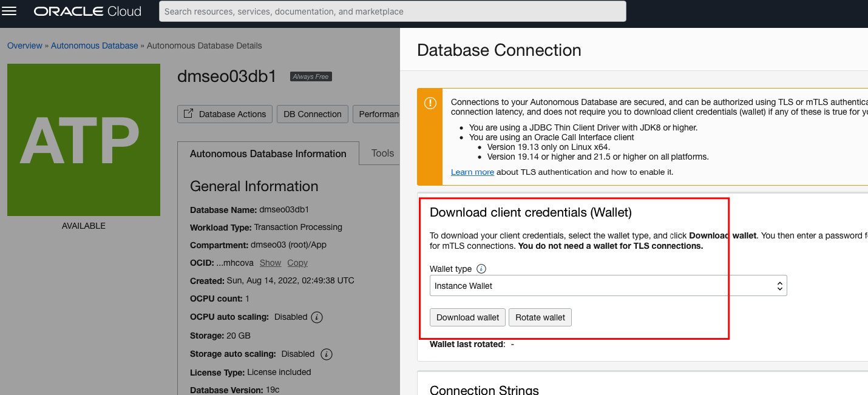Switch to the Tools tab

382,153
